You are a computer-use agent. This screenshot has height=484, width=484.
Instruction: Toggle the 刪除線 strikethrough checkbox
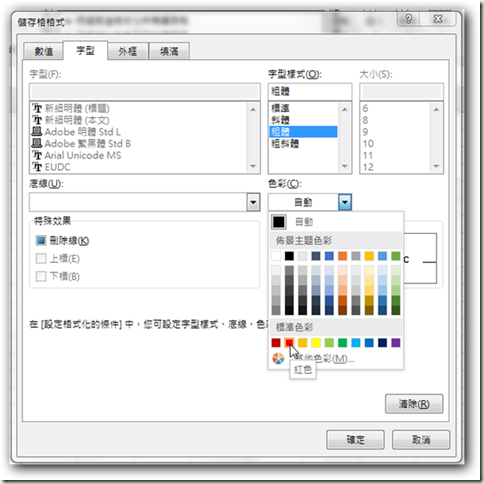click(41, 240)
